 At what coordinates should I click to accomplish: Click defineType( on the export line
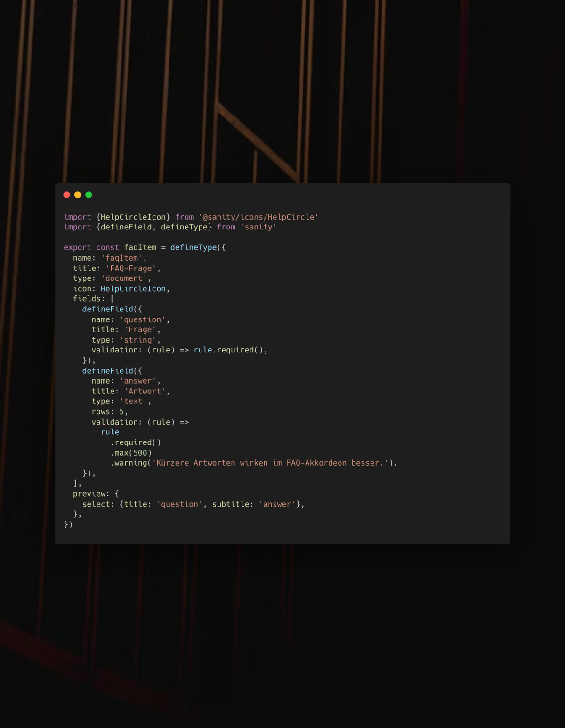tap(196, 248)
